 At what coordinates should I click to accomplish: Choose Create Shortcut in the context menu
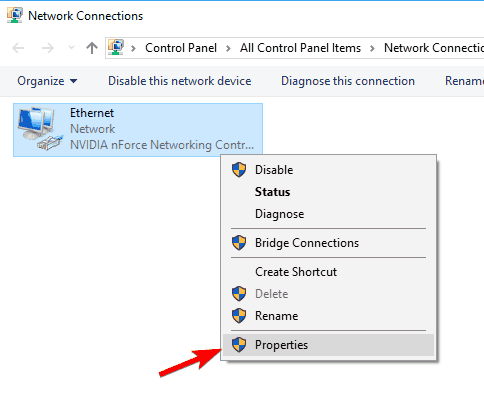pyautogui.click(x=296, y=272)
